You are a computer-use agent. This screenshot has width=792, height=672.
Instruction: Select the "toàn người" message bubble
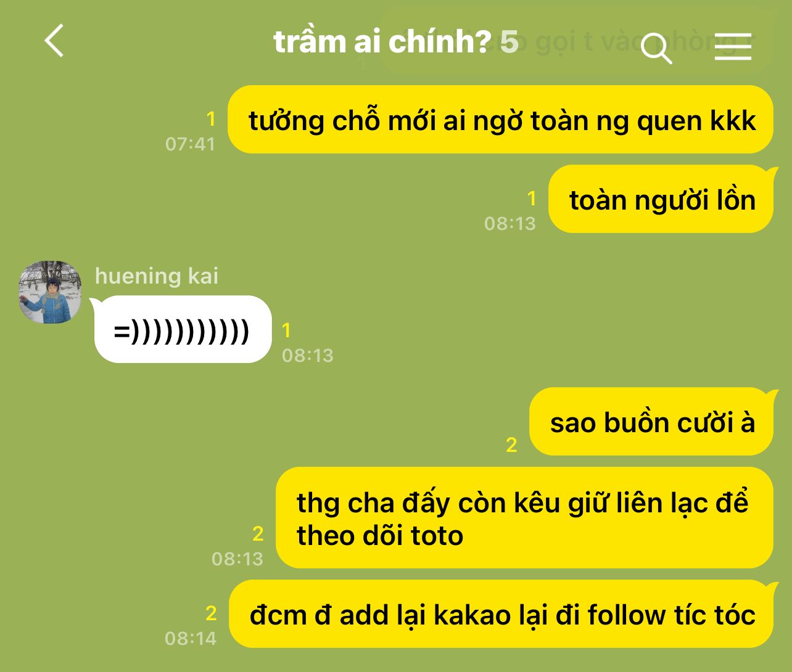(661, 199)
